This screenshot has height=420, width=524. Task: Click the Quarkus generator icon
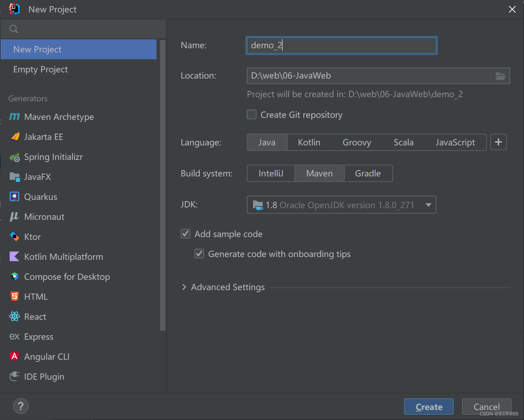(14, 196)
